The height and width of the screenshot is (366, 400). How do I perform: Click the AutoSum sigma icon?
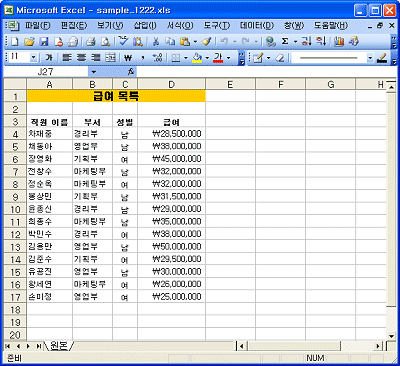pos(285,41)
